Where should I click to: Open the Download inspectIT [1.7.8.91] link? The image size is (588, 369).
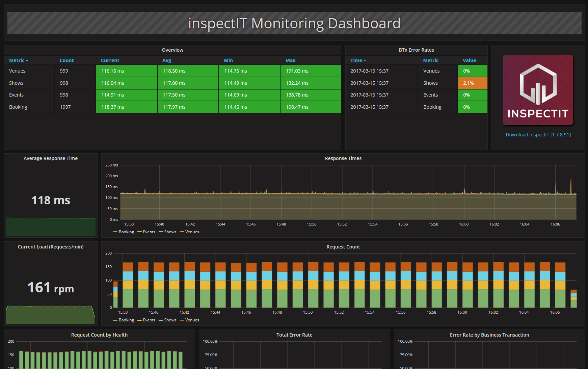coord(538,135)
